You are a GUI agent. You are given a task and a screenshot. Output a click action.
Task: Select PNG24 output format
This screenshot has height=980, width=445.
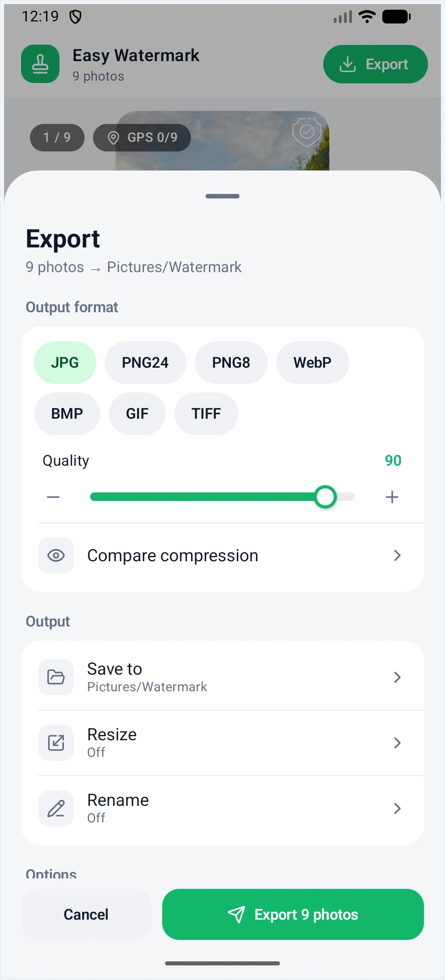coord(146,362)
